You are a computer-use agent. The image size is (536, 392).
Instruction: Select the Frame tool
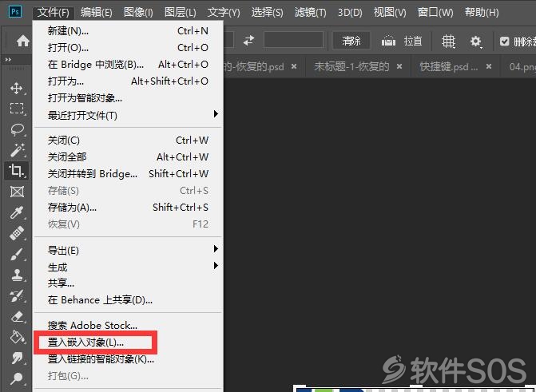pos(17,192)
